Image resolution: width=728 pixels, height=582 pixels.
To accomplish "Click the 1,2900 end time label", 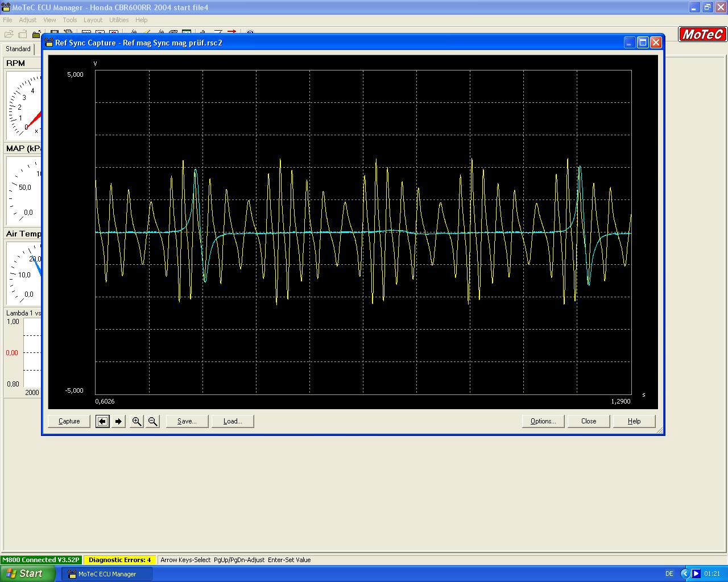I will [x=621, y=401].
